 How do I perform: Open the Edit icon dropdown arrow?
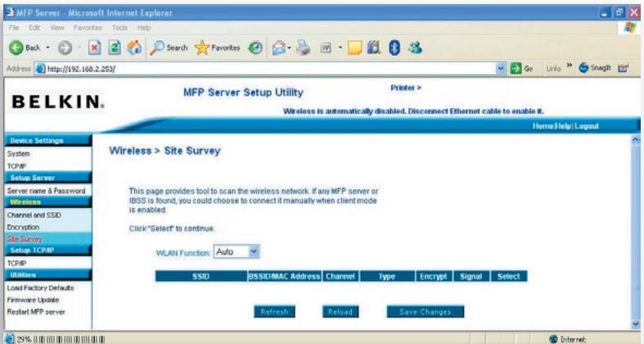click(340, 48)
